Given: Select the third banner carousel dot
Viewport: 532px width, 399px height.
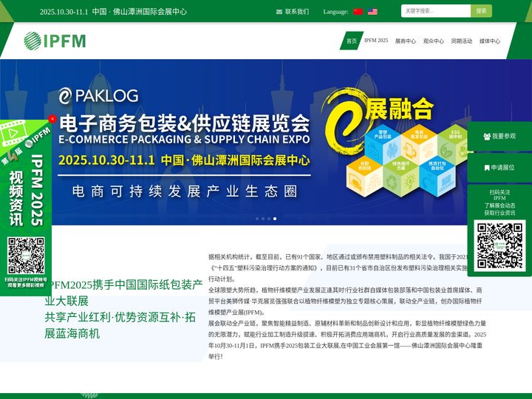Looking at the screenshot, I should tap(269, 219).
